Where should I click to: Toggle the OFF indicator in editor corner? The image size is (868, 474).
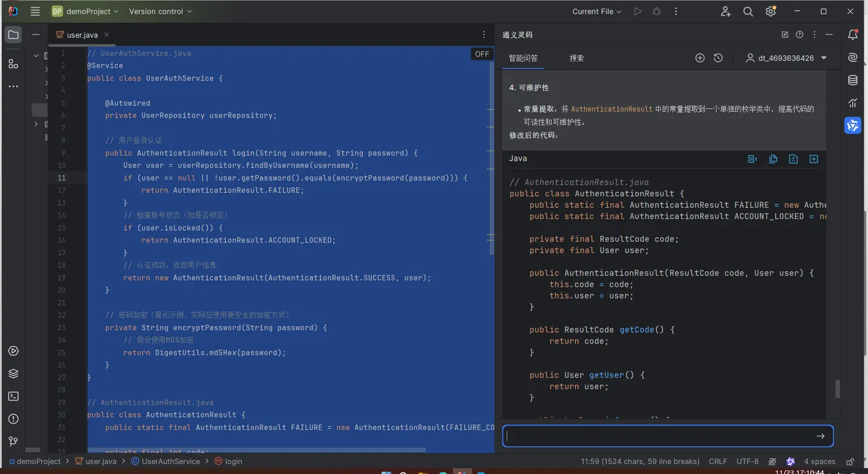click(x=482, y=54)
